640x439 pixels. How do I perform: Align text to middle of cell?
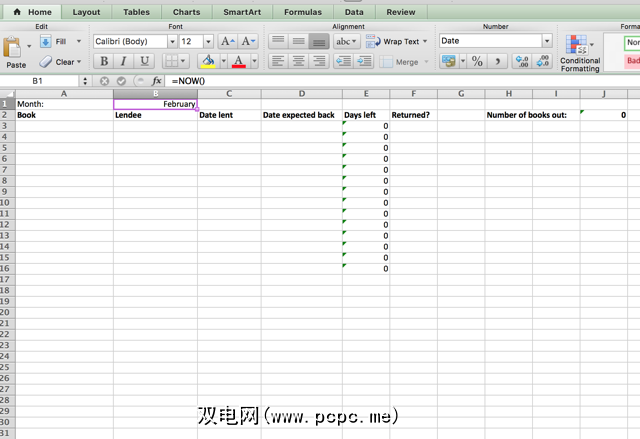click(x=299, y=41)
